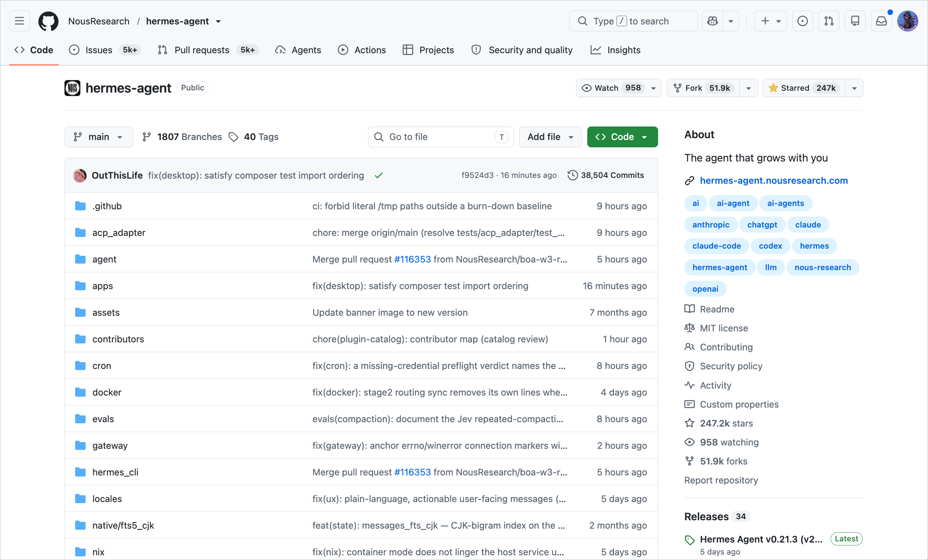The width and height of the screenshot is (928, 560).
Task: Open the Add file dropdown
Action: click(x=550, y=137)
